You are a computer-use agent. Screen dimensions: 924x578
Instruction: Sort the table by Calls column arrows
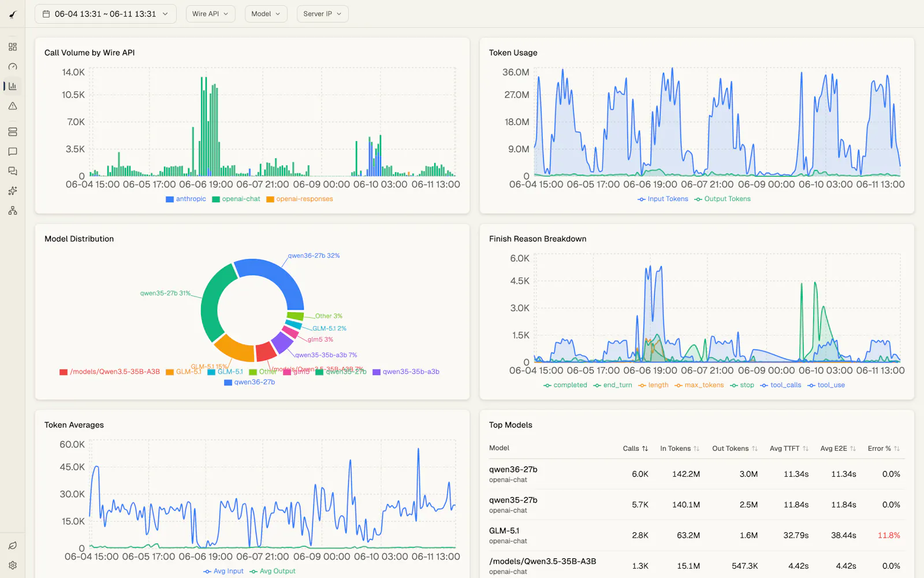(645, 449)
